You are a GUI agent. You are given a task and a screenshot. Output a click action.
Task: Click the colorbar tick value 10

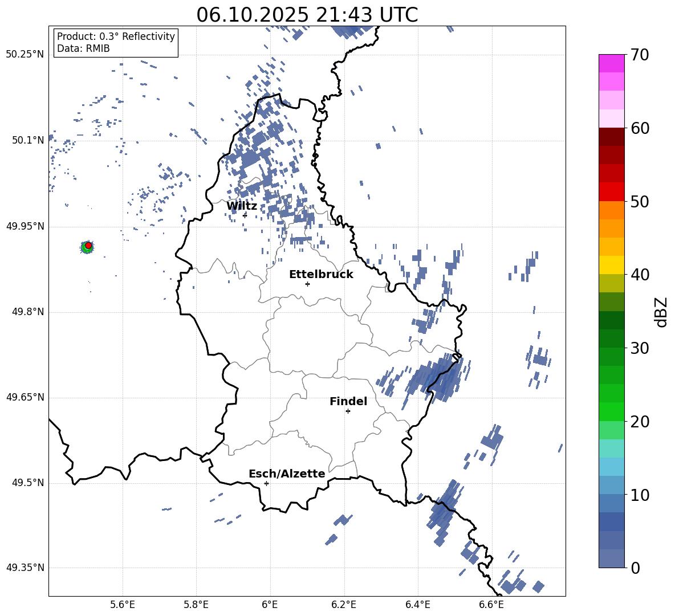[640, 495]
